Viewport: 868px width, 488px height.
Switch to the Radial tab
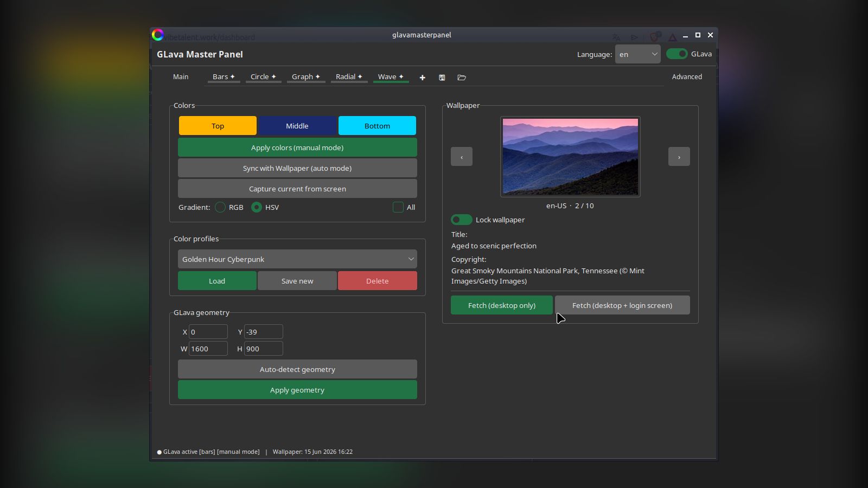click(x=349, y=77)
